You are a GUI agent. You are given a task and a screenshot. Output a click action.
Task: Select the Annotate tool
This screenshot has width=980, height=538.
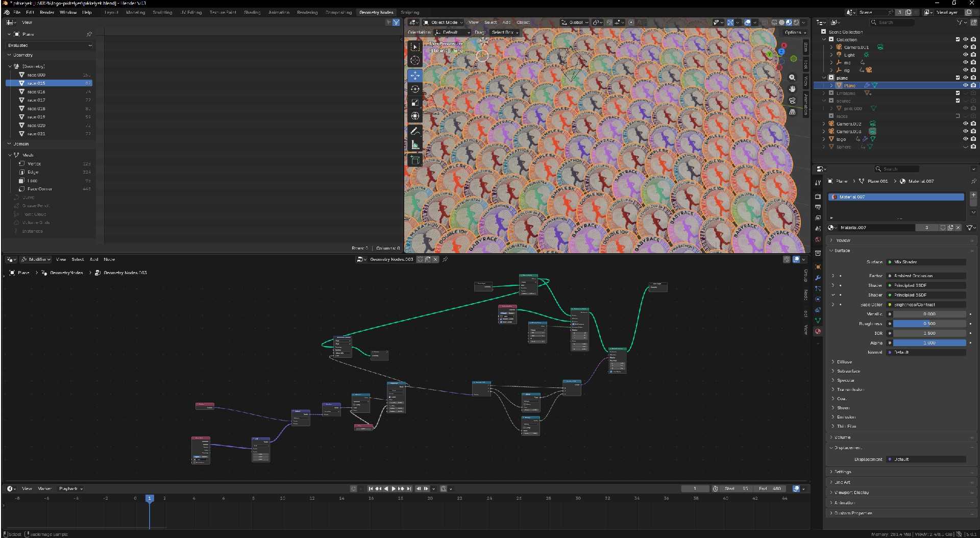click(415, 131)
